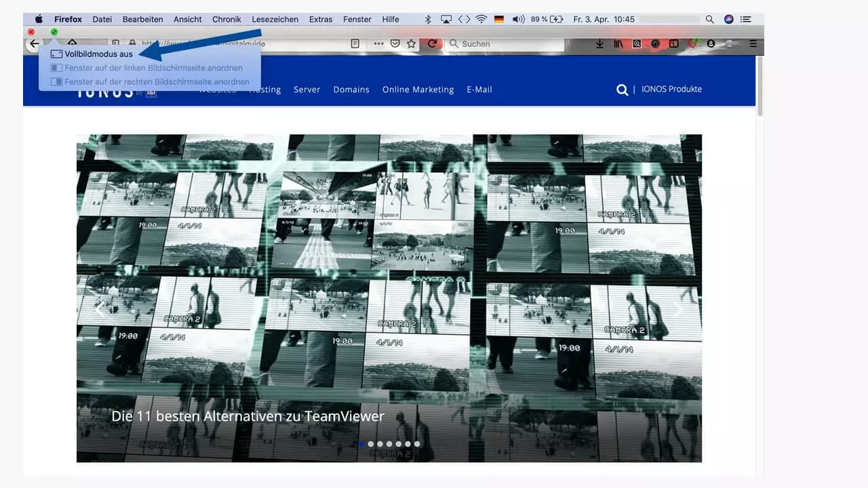Show next carousel slide with right arrow
Screen dimensions: 868x488
point(678,309)
